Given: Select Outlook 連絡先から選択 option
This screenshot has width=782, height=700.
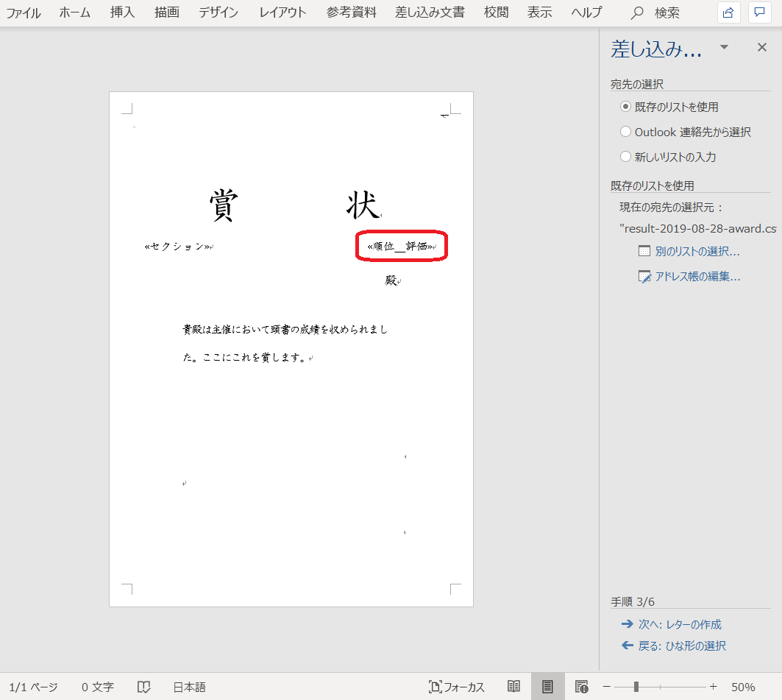Looking at the screenshot, I should pyautogui.click(x=626, y=132).
